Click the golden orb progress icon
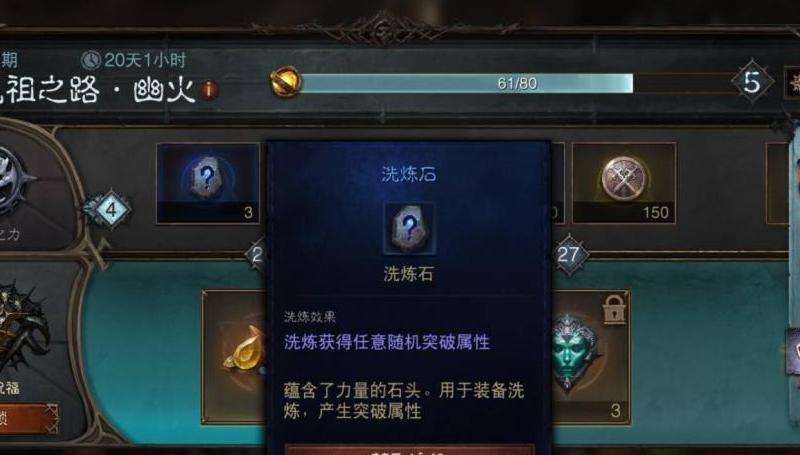 [x=285, y=82]
